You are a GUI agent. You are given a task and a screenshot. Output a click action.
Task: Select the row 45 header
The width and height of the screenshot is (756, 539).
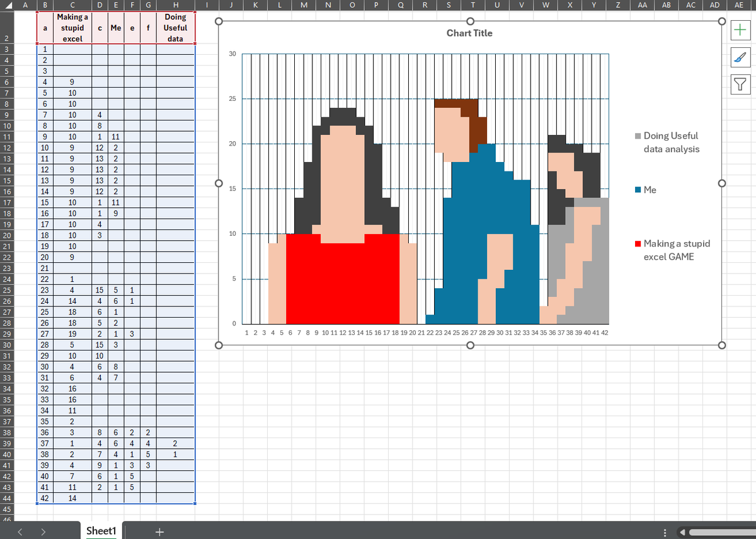click(8, 509)
